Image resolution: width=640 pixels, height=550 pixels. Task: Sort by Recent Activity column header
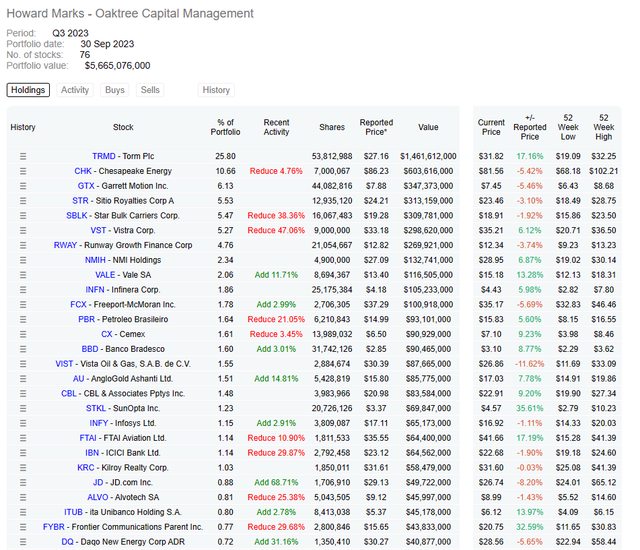point(276,127)
